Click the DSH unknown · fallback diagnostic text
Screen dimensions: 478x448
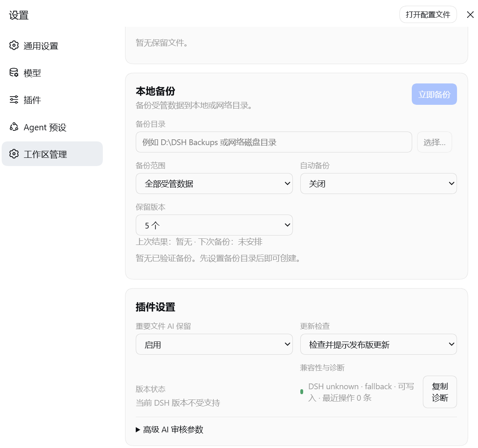361,392
